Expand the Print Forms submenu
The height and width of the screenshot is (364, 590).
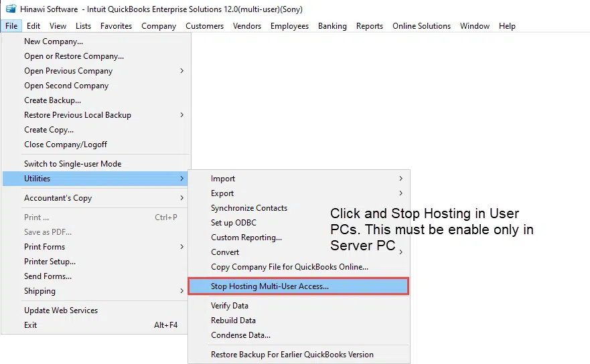click(x=96, y=247)
